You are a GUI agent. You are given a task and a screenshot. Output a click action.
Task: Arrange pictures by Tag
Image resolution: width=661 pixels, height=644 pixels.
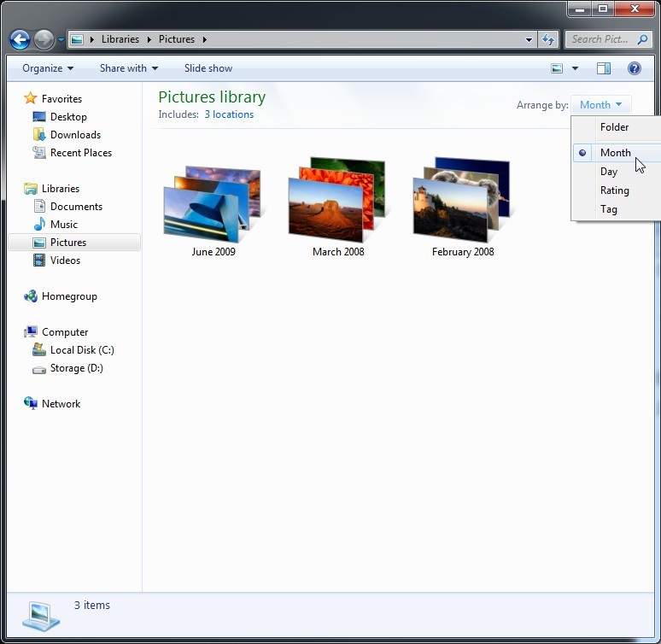[608, 209]
